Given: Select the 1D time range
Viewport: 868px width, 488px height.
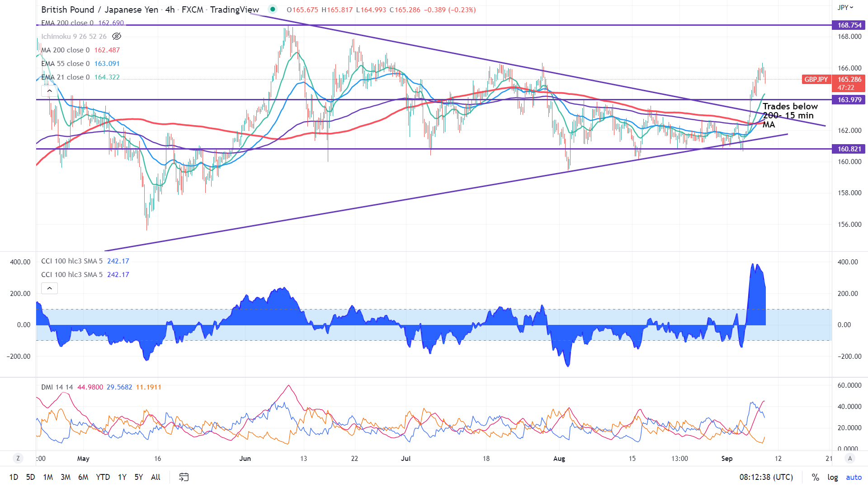Looking at the screenshot, I should coord(14,477).
